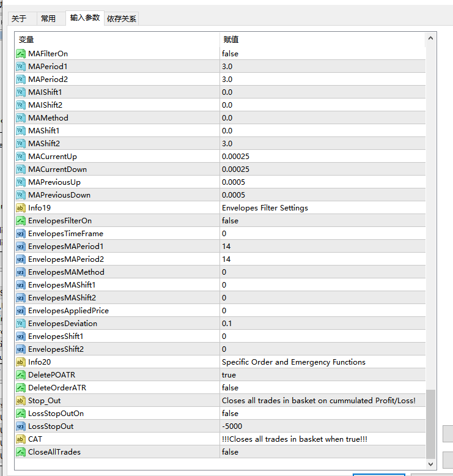Click the string icon beside Stop_Out
Screen dimensions: 453x476
pos(21,400)
